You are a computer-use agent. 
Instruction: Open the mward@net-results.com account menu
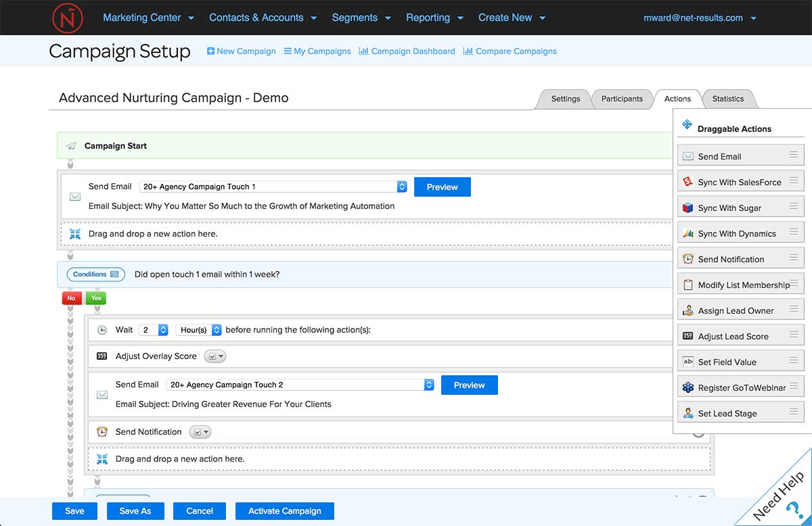click(x=700, y=18)
